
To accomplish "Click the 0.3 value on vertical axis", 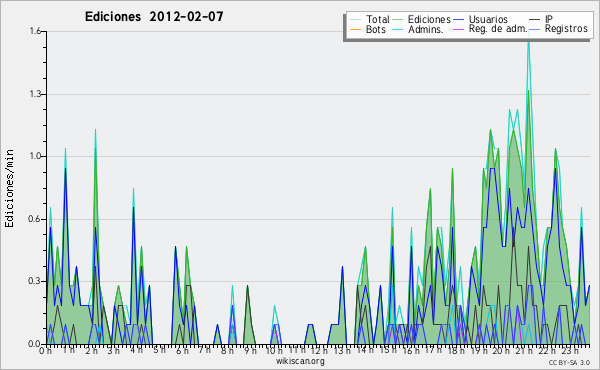I will point(35,281).
